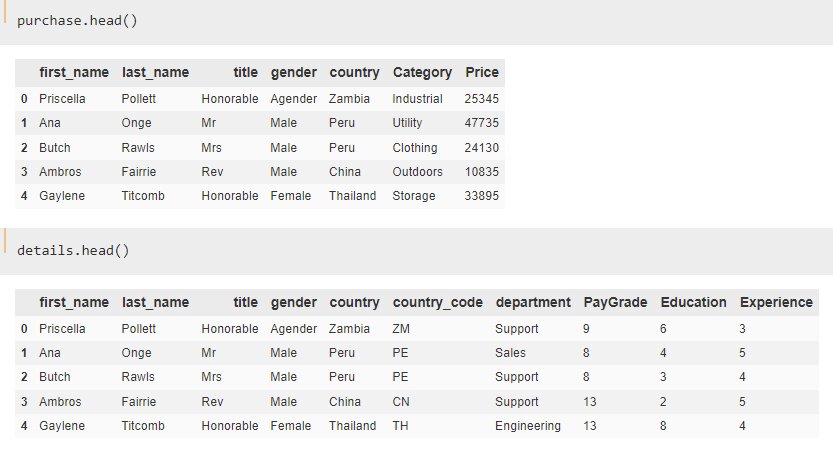This screenshot has width=833, height=449.
Task: Select the PayGrade column header
Action: point(615,303)
